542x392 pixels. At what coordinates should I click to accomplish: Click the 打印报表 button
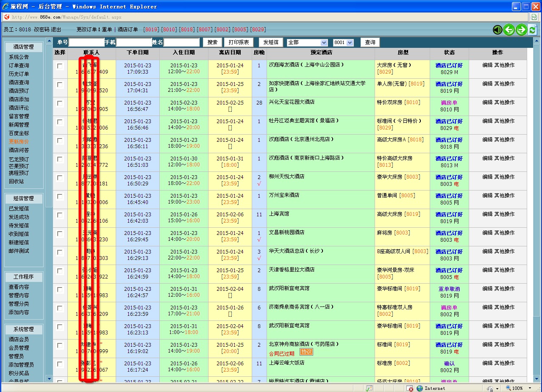pyautogui.click(x=239, y=42)
